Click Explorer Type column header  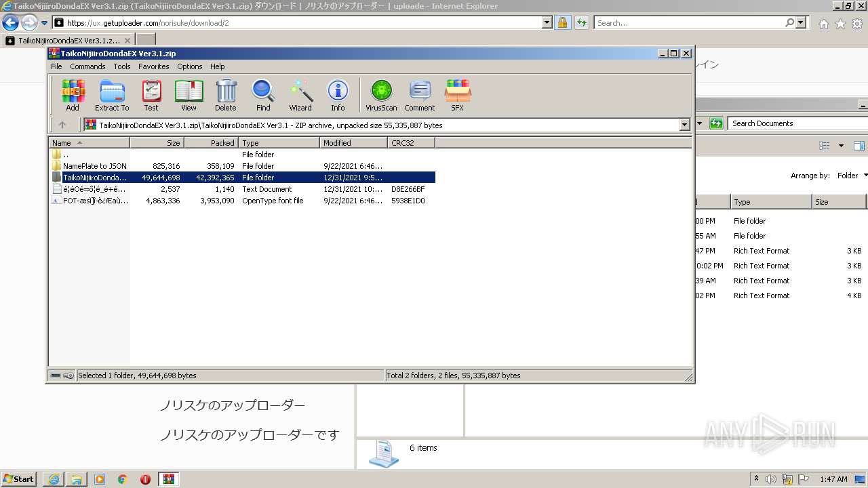tap(771, 202)
